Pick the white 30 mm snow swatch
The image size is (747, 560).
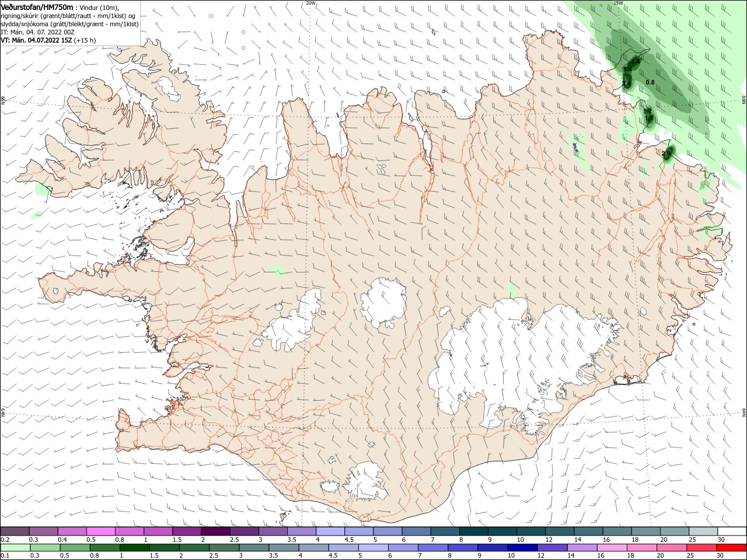pyautogui.click(x=732, y=531)
